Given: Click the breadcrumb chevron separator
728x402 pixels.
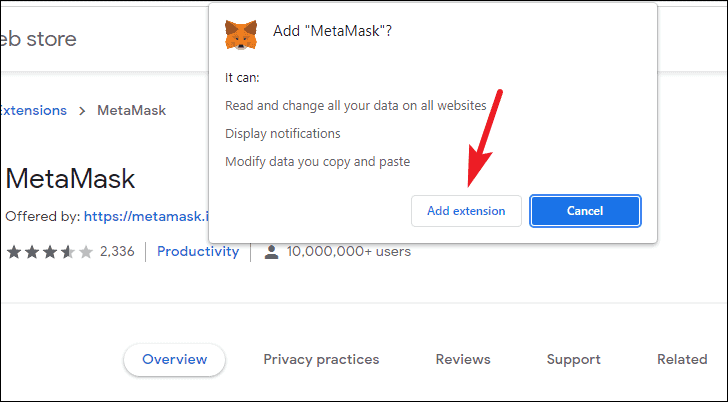Looking at the screenshot, I should pos(82,111).
